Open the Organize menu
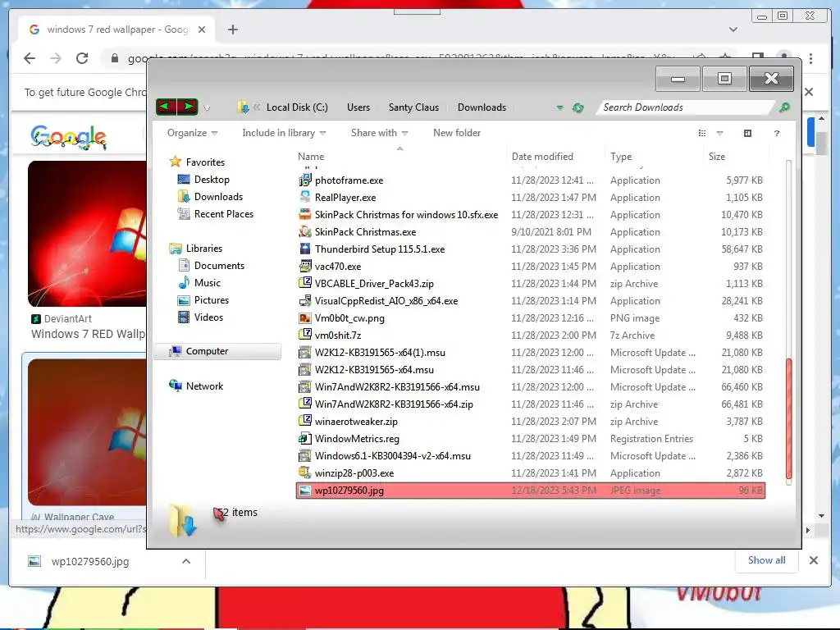 pos(192,133)
